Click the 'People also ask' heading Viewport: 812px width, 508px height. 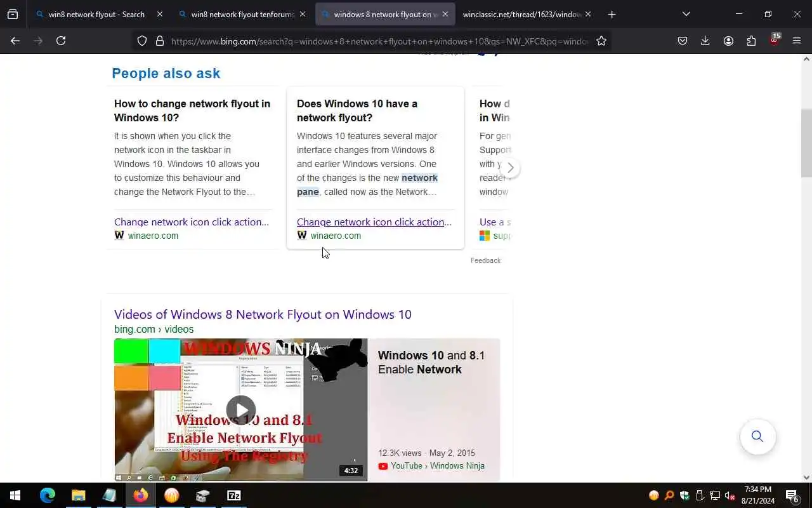166,73
